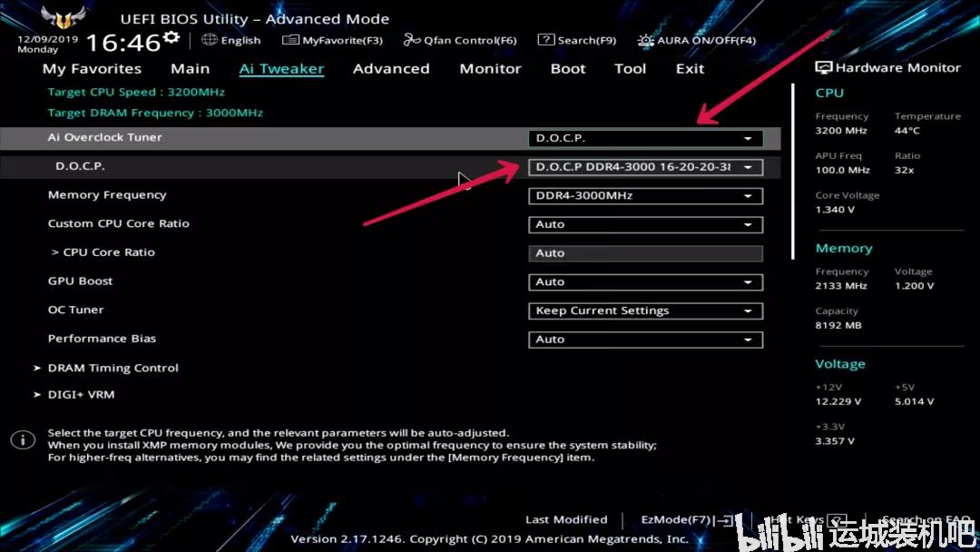Click Target DRAM Frequency : 3000MHz text
Image resolution: width=980 pixels, height=552 pixels.
[155, 113]
